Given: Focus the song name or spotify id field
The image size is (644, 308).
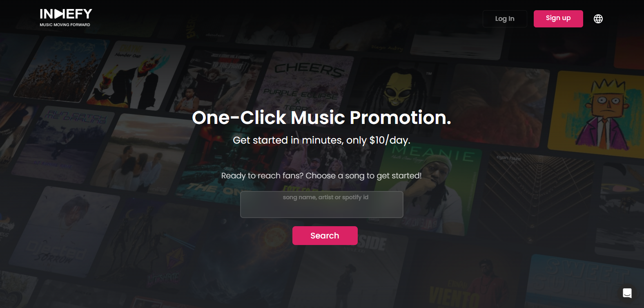Looking at the screenshot, I should pos(322,205).
